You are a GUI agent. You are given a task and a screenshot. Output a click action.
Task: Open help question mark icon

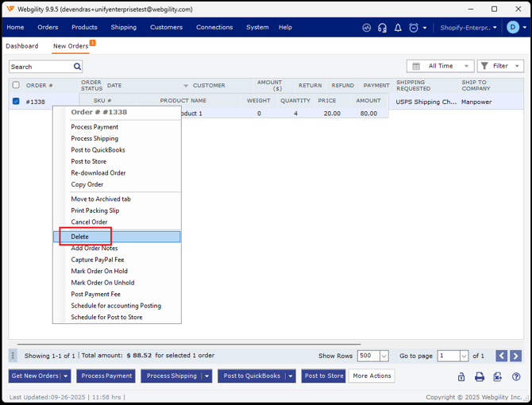point(516,376)
